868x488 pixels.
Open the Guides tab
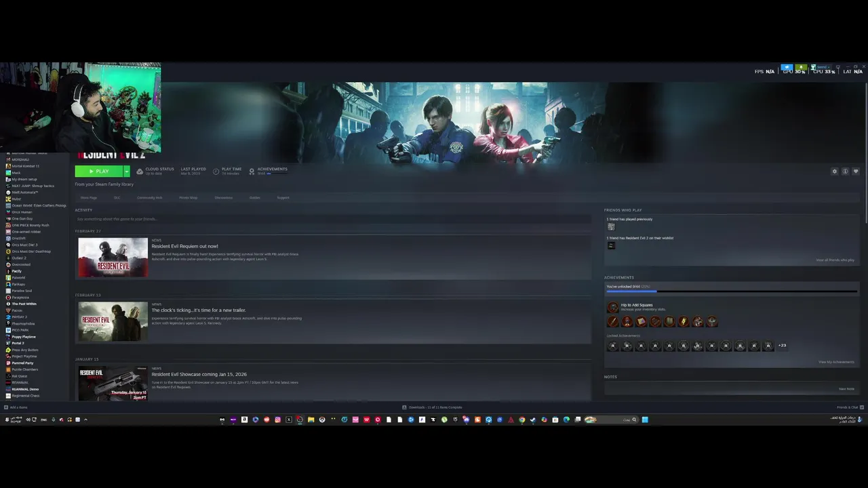254,198
